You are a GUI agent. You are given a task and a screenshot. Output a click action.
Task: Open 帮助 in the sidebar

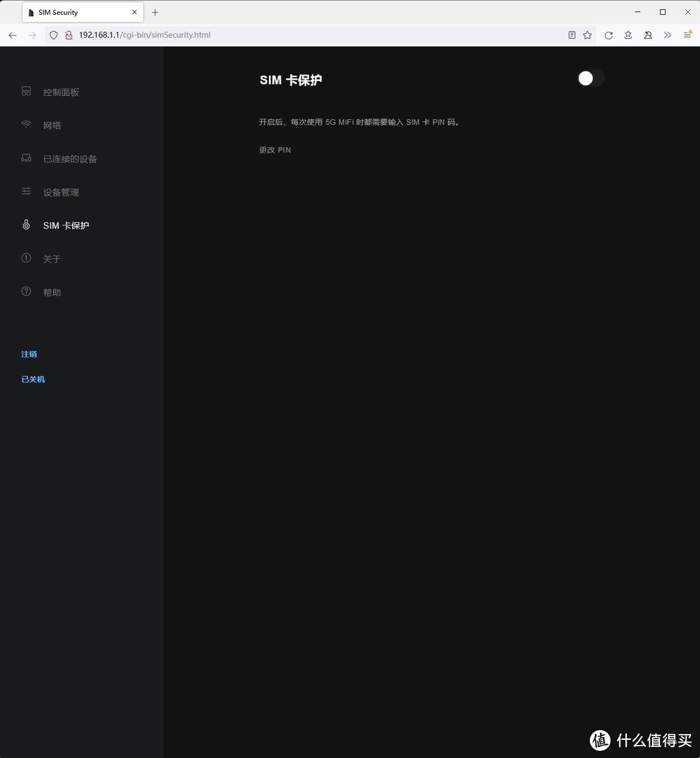tap(52, 292)
